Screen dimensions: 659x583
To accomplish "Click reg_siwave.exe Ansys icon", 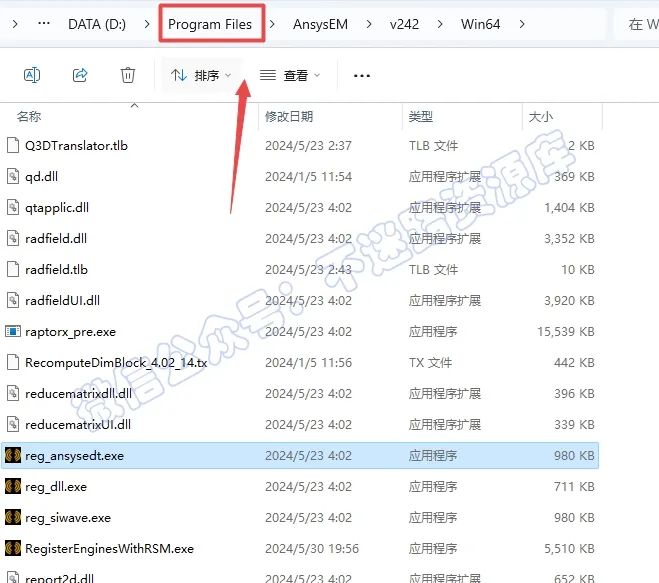I will (13, 517).
